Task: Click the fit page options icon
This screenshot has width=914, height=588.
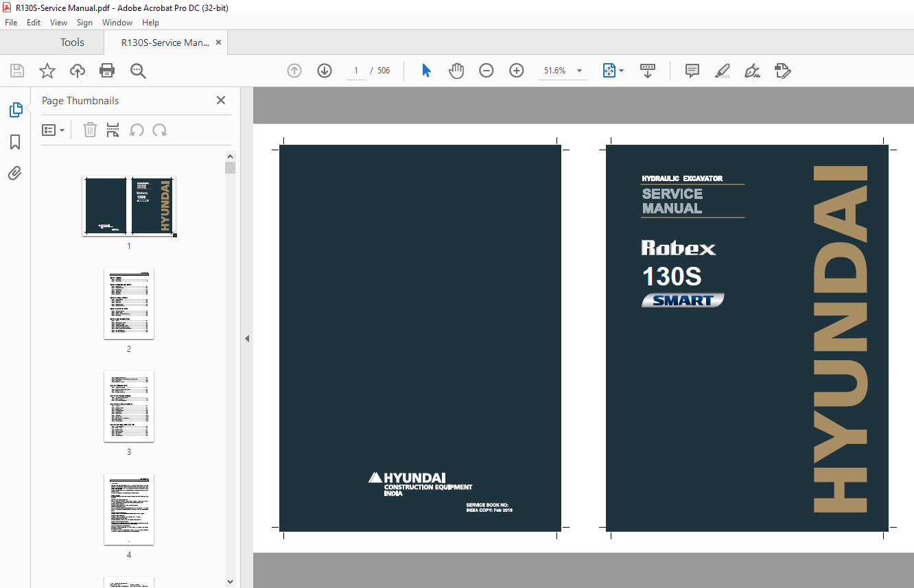Action: pyautogui.click(x=609, y=71)
